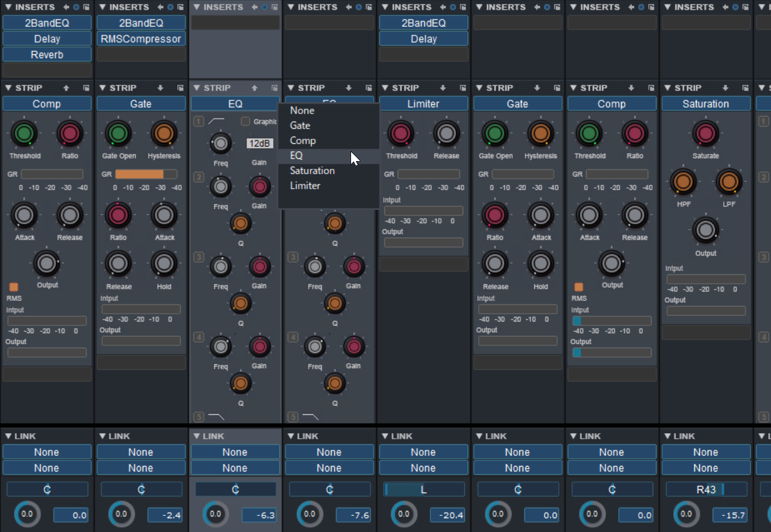This screenshot has width=771, height=532.
Task: Click the Hysteresis knob on the RMSCompressor channel's Gate
Action: coord(164,133)
